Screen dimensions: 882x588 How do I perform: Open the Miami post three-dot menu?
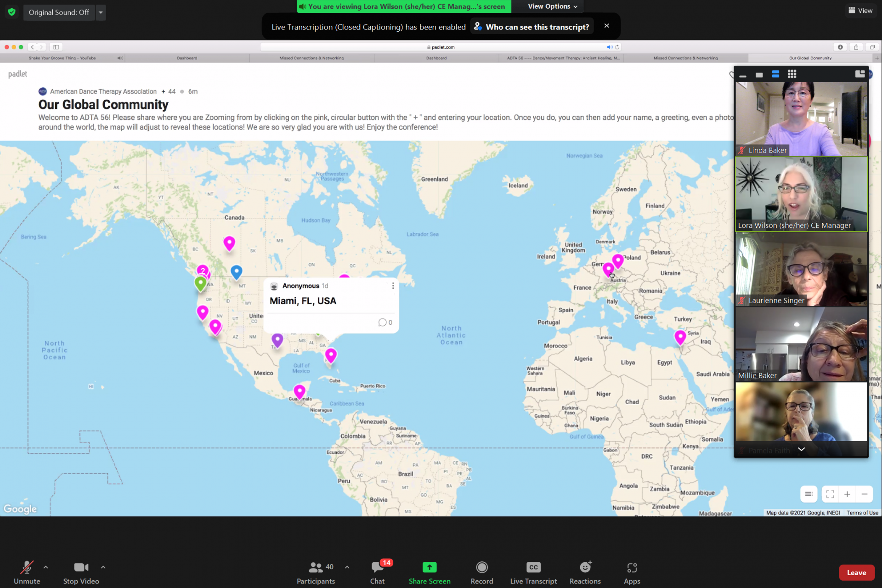[393, 286]
